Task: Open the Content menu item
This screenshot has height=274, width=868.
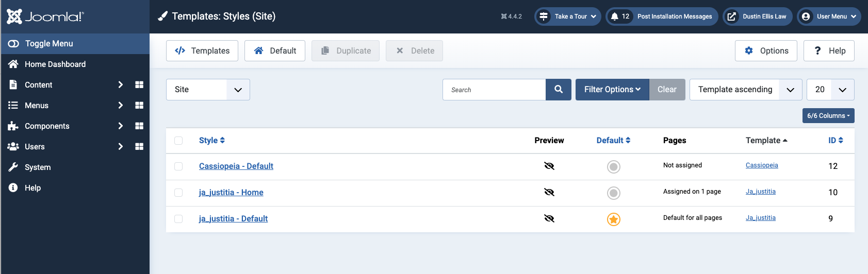Action: [x=39, y=85]
